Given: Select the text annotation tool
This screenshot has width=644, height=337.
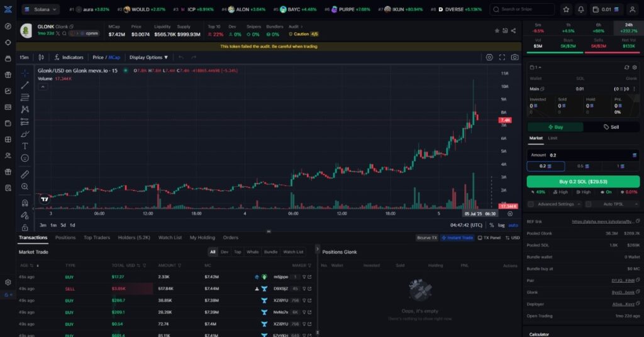Looking at the screenshot, I should click(25, 146).
